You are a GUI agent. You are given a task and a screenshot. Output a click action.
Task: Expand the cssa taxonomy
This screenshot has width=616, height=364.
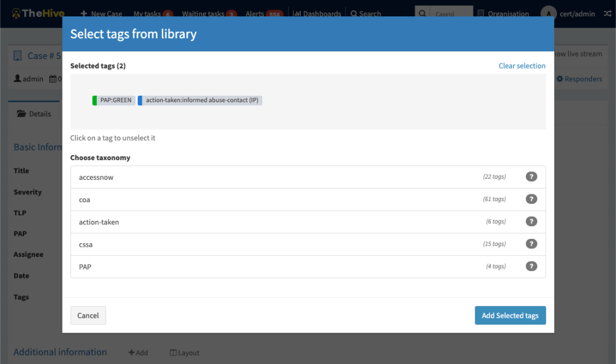coord(86,244)
